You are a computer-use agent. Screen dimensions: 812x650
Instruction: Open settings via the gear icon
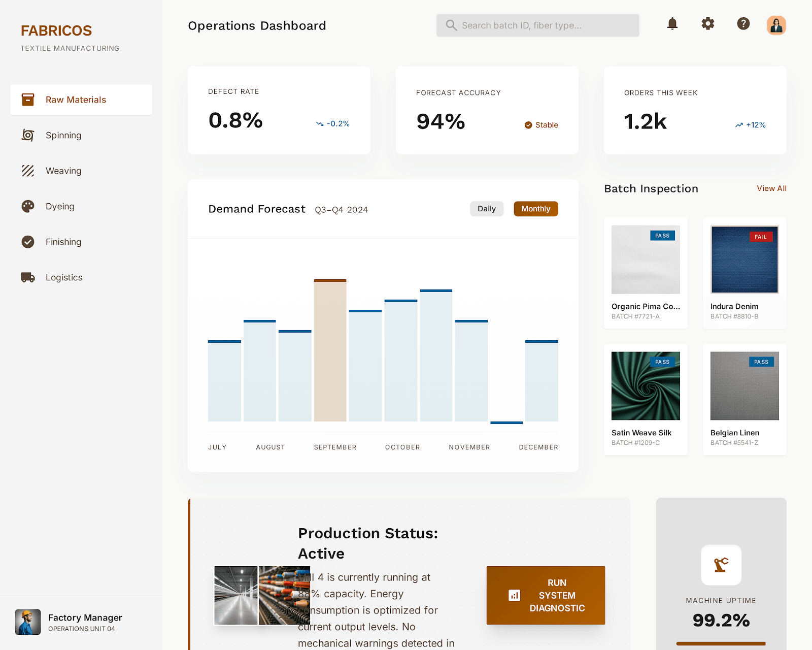click(708, 24)
